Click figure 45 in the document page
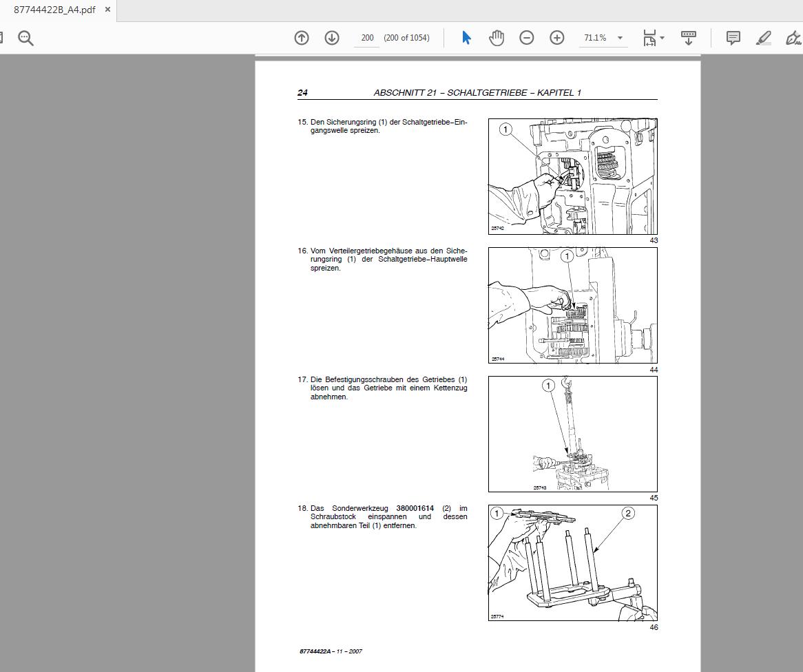The image size is (803, 672). click(572, 434)
